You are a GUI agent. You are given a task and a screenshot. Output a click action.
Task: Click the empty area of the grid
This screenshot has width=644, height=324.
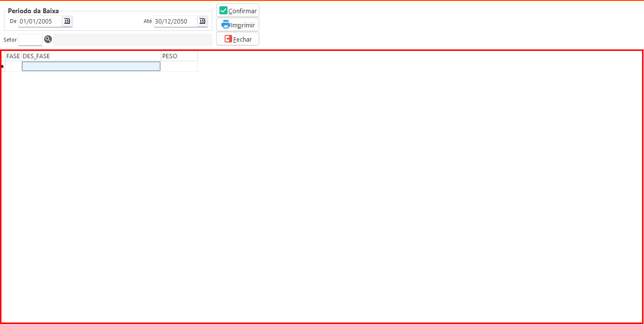coord(343,196)
